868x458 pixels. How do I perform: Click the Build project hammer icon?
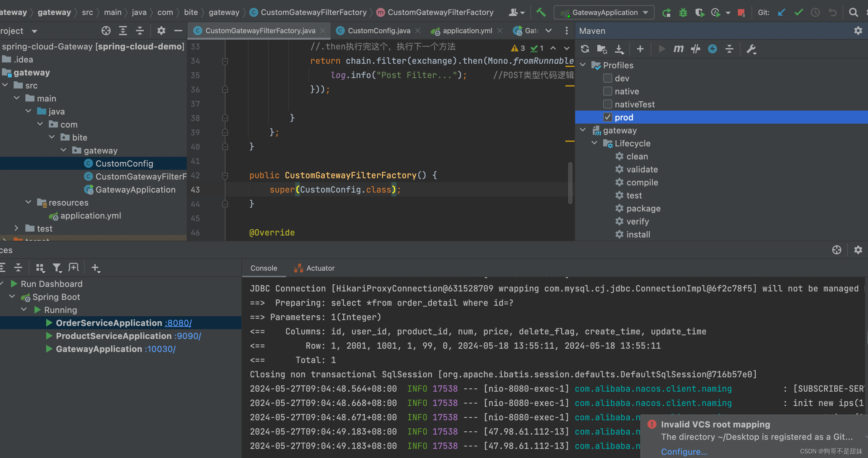pos(541,12)
